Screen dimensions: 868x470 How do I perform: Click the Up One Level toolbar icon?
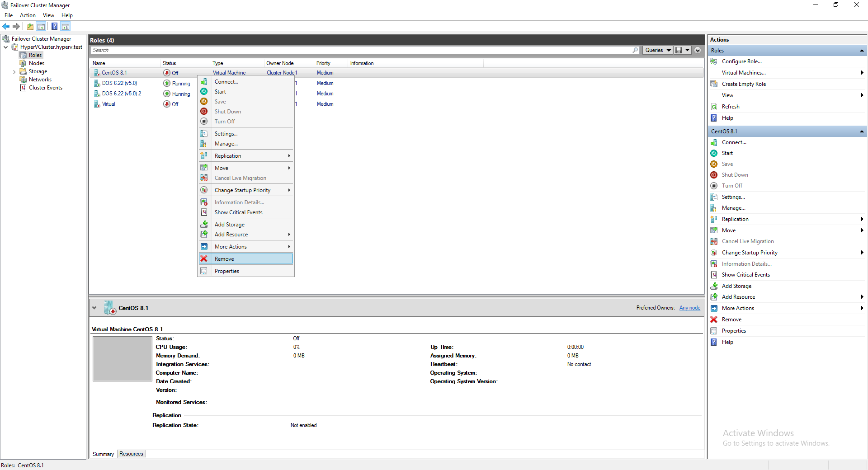pyautogui.click(x=30, y=26)
